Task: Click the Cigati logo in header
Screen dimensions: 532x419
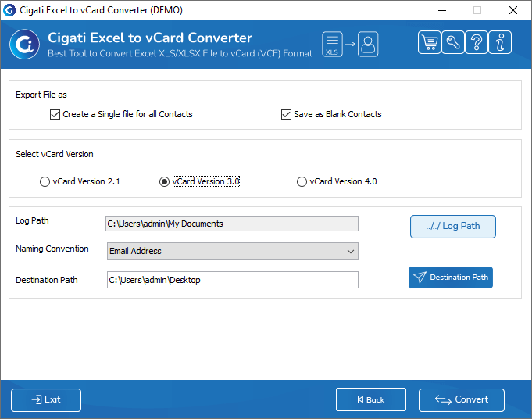Action: coord(24,44)
